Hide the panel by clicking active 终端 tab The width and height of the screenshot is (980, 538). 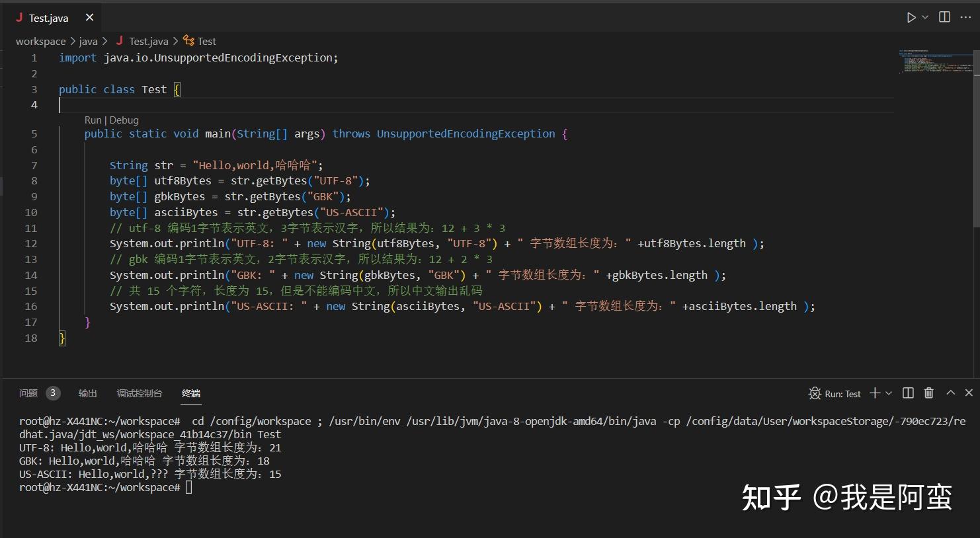point(190,393)
